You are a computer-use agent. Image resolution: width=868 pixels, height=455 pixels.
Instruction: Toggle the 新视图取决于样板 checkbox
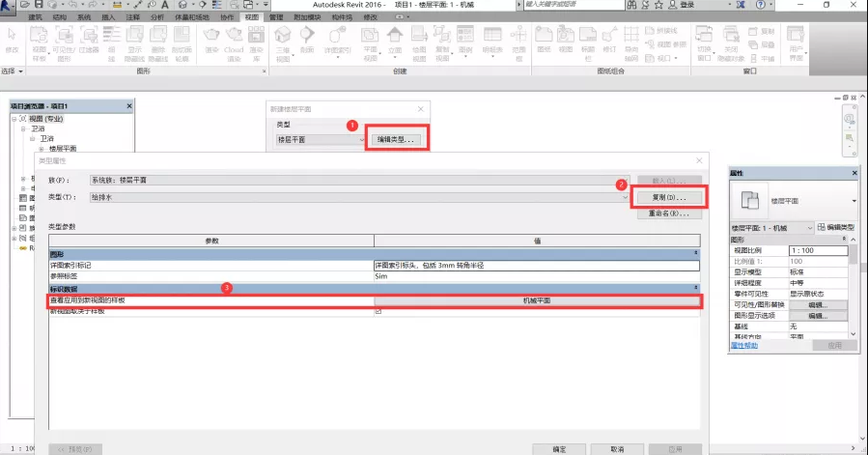(x=378, y=311)
